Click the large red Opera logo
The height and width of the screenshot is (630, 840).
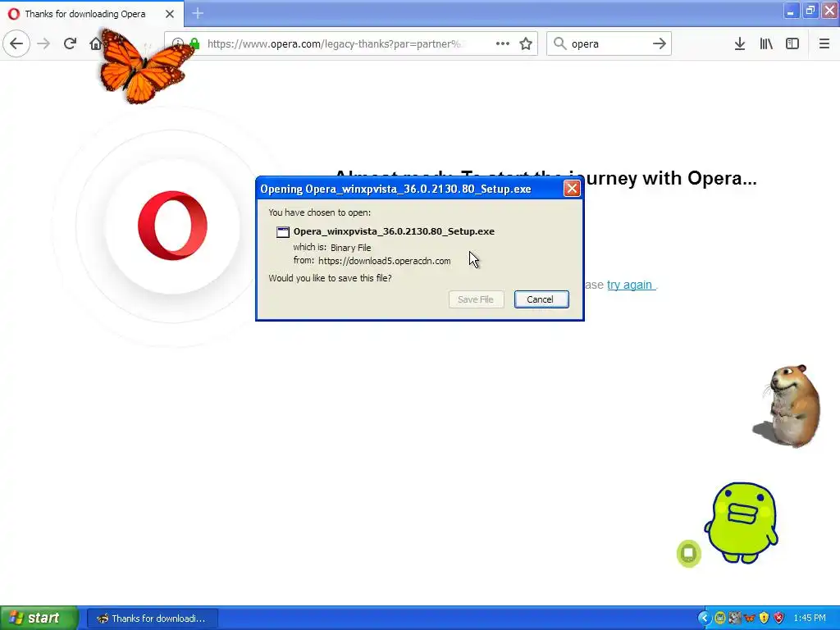click(x=172, y=226)
